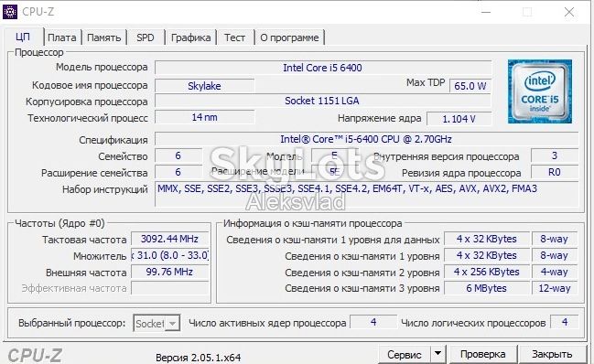The height and width of the screenshot is (364, 594).
Task: Click the 65.0 W Max TDP value
Action: pyautogui.click(x=470, y=86)
